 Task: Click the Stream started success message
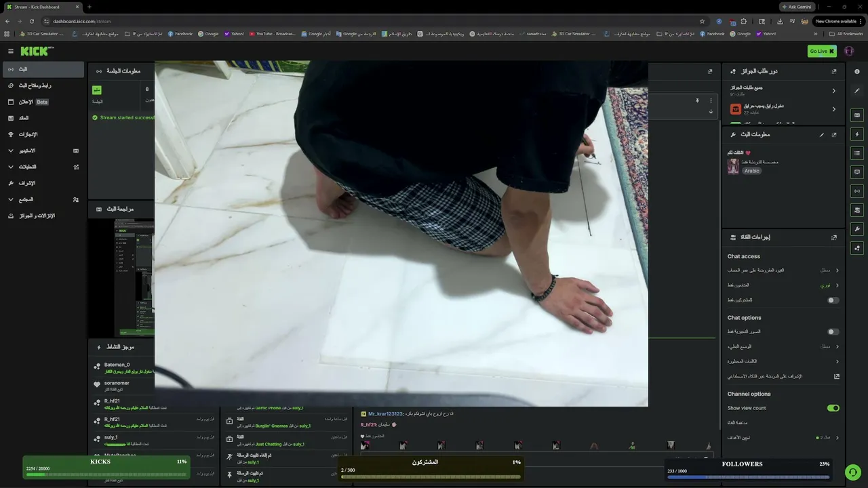(123, 117)
